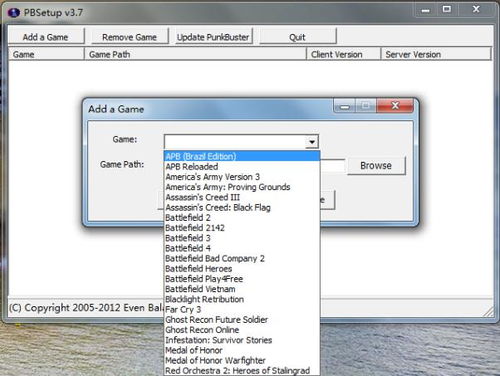
Task: Click the Game combo box field
Action: pos(241,142)
